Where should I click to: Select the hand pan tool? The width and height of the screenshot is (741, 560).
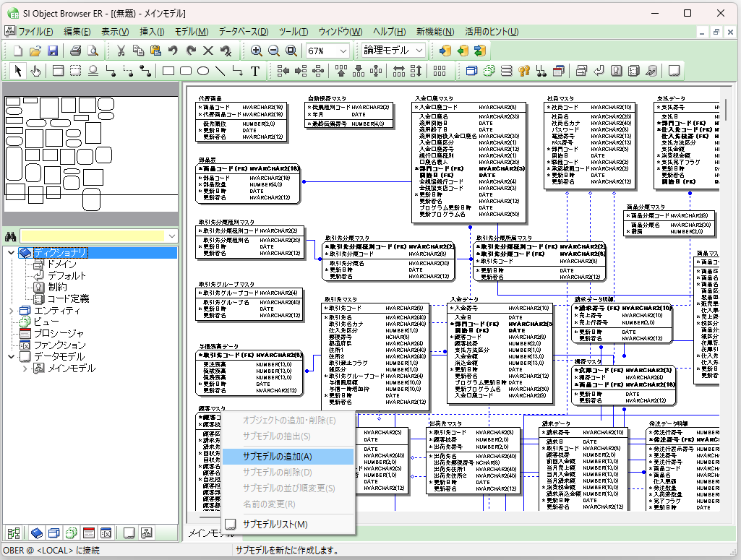(35, 71)
